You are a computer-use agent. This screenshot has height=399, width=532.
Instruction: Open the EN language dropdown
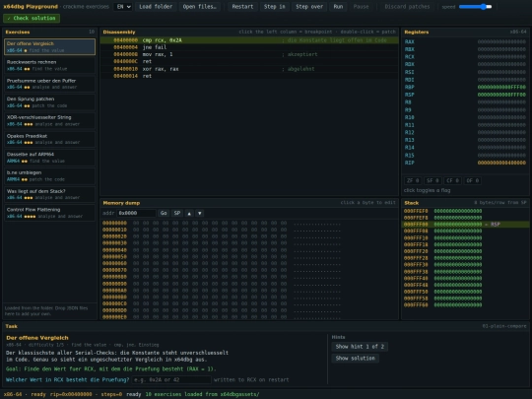tap(122, 7)
